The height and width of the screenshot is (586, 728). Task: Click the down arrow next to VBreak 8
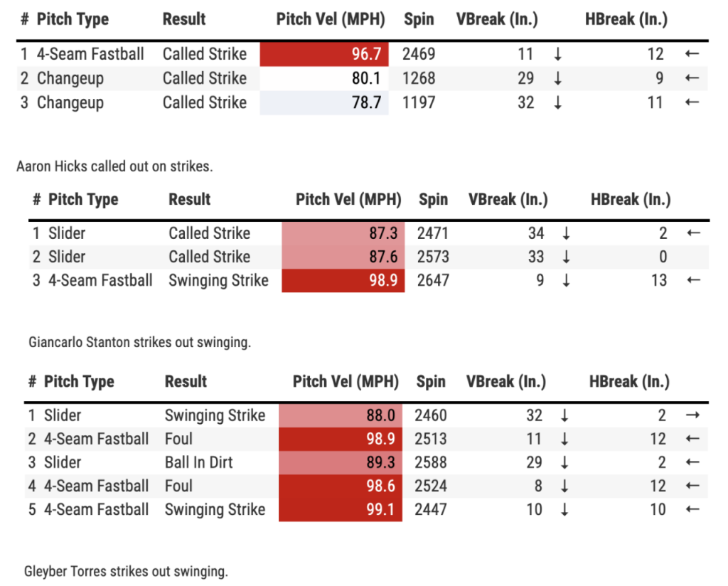pos(564,486)
